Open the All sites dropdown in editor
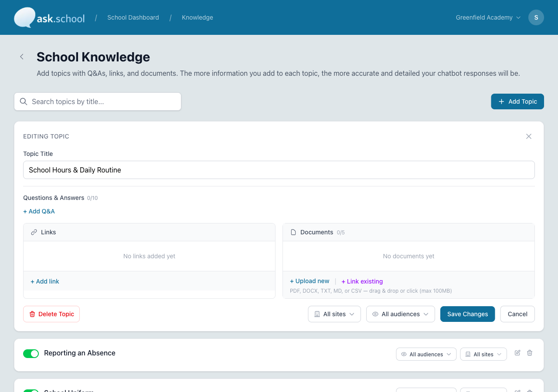Screen dimensions: 558x392 click(334, 314)
